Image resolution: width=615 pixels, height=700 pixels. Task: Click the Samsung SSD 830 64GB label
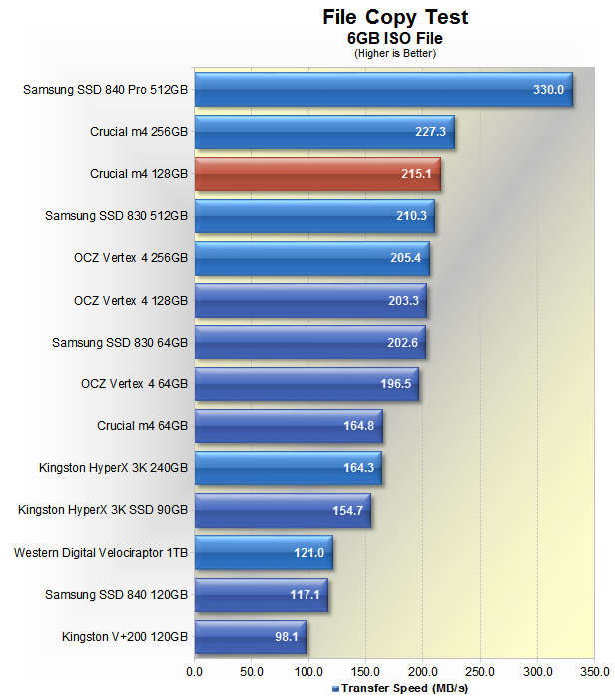coord(120,343)
